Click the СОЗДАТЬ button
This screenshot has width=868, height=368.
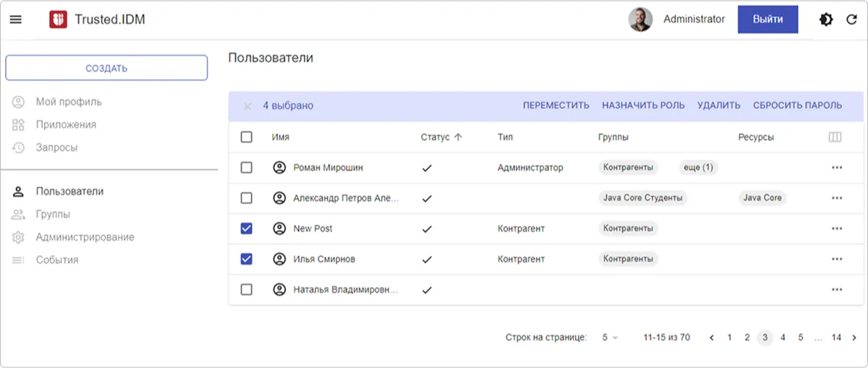click(x=106, y=68)
